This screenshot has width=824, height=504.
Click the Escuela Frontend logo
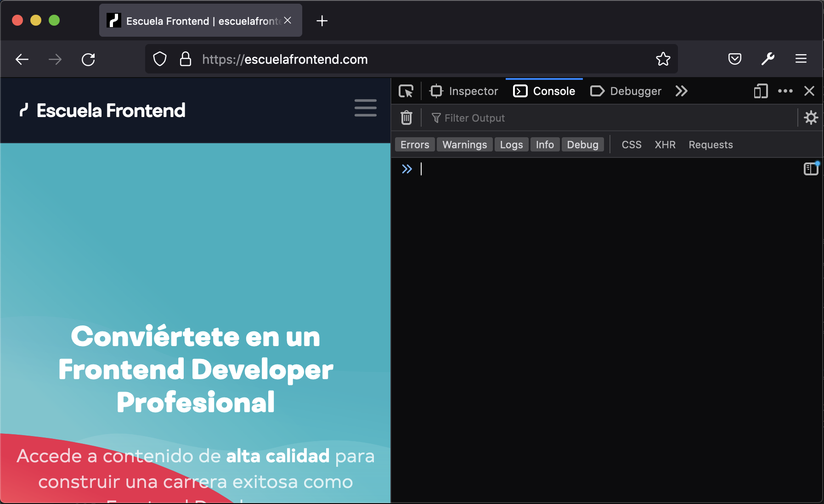(x=102, y=110)
